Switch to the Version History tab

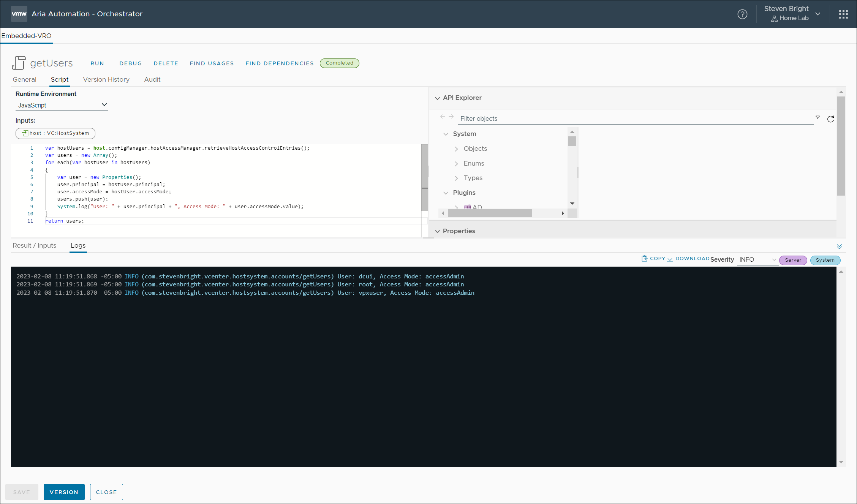[x=106, y=79]
